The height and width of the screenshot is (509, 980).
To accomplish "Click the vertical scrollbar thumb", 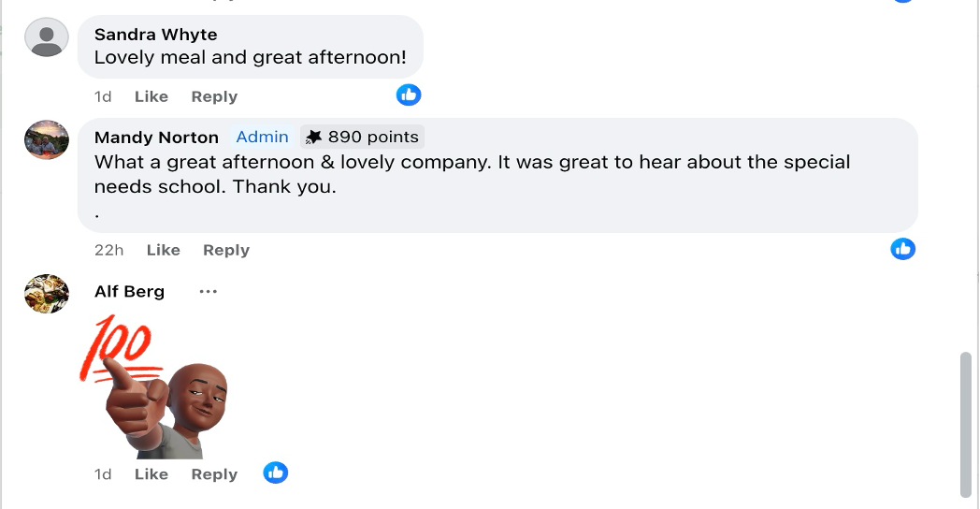I will tap(965, 424).
